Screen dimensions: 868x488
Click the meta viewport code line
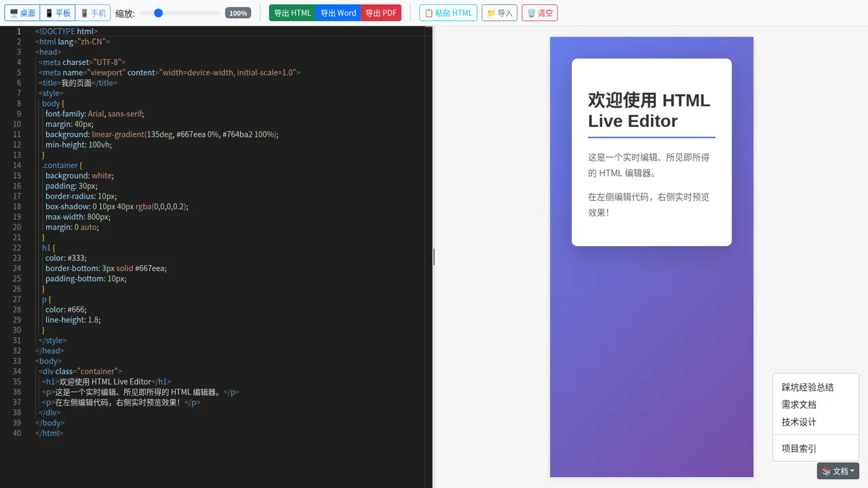[170, 73]
